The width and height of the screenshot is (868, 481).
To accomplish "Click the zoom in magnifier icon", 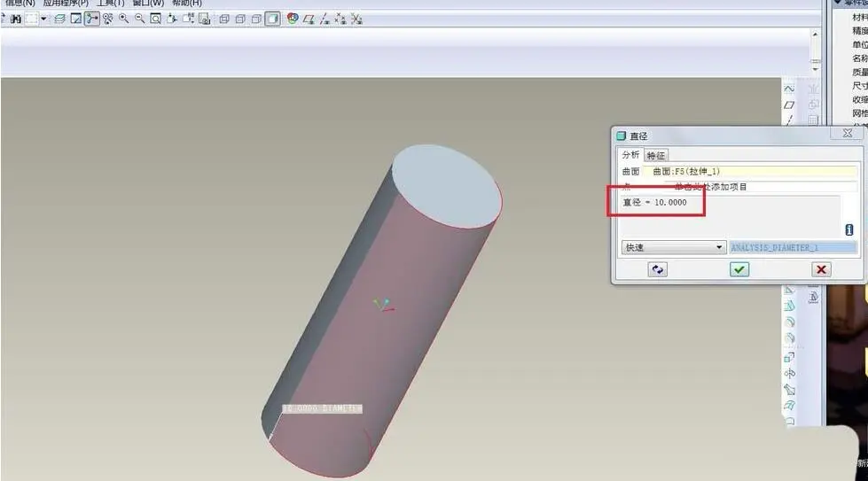I will click(x=124, y=19).
